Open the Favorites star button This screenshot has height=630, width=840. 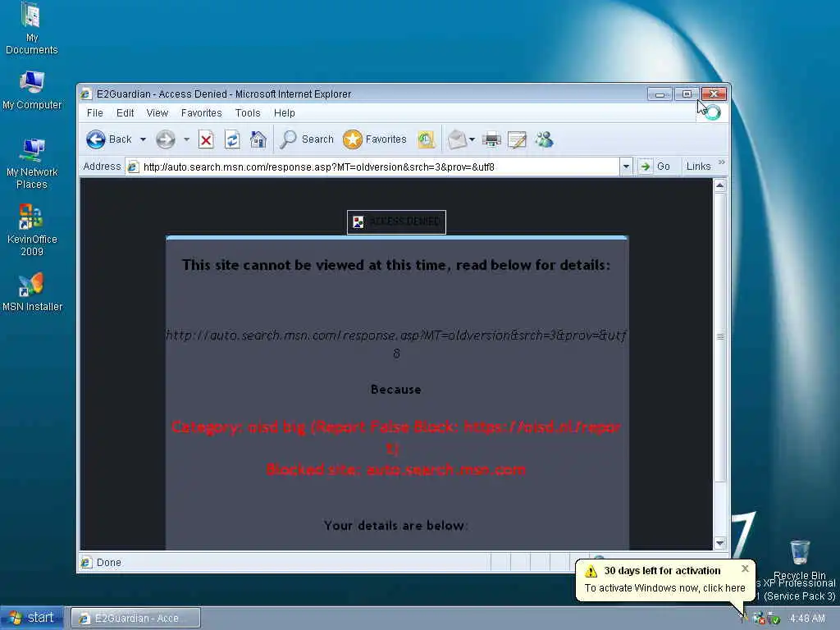point(374,139)
